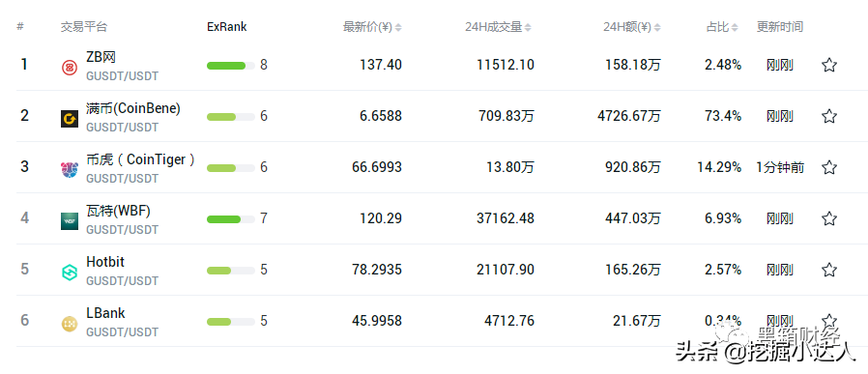Screen dimensions: 868x374
Task: Click share value 73.4%
Action: click(723, 116)
